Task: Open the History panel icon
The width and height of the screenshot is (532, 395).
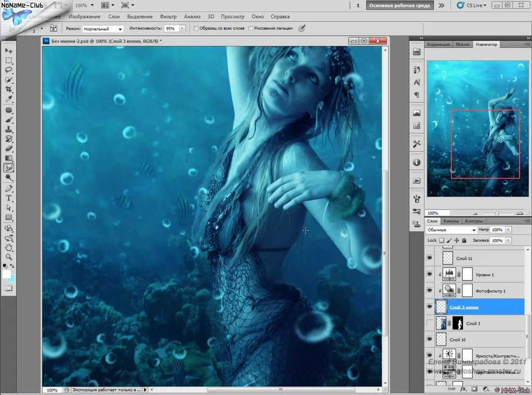Action: coord(417,70)
